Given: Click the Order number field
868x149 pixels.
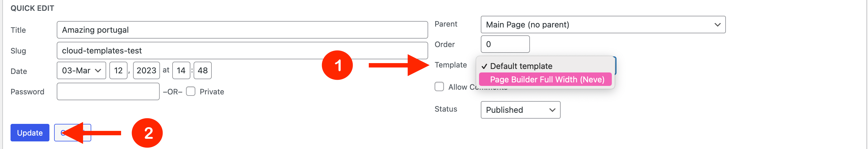Looking at the screenshot, I should pyautogui.click(x=505, y=44).
